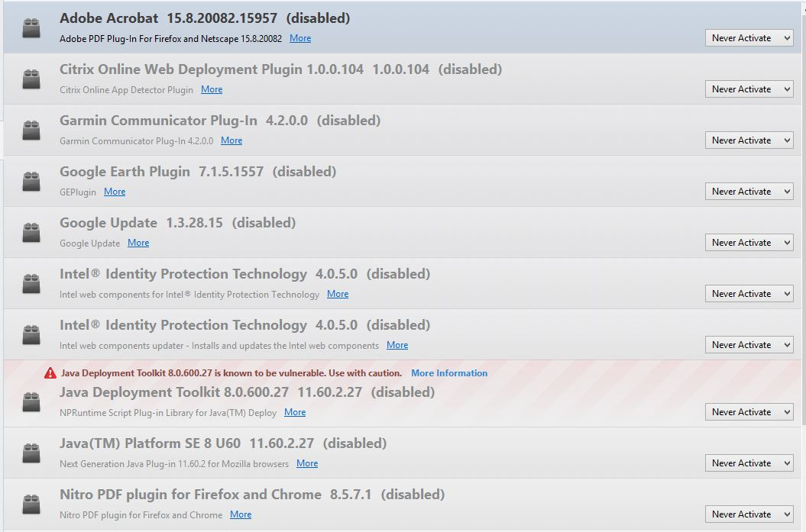This screenshot has height=532, width=806.
Task: Open More link for Intel web components for Identity Protection
Action: click(x=338, y=294)
